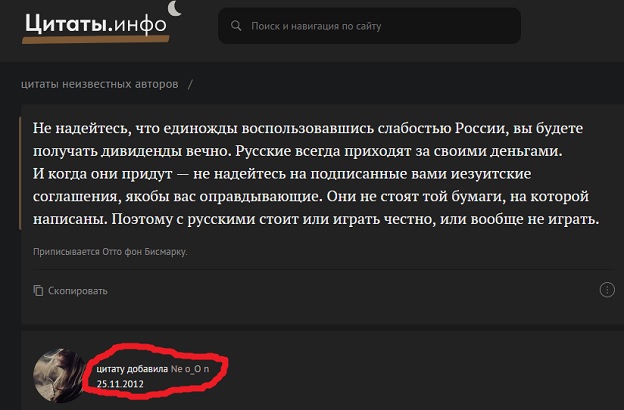Focus the site search input field
The height and width of the screenshot is (410, 624).
click(x=369, y=26)
